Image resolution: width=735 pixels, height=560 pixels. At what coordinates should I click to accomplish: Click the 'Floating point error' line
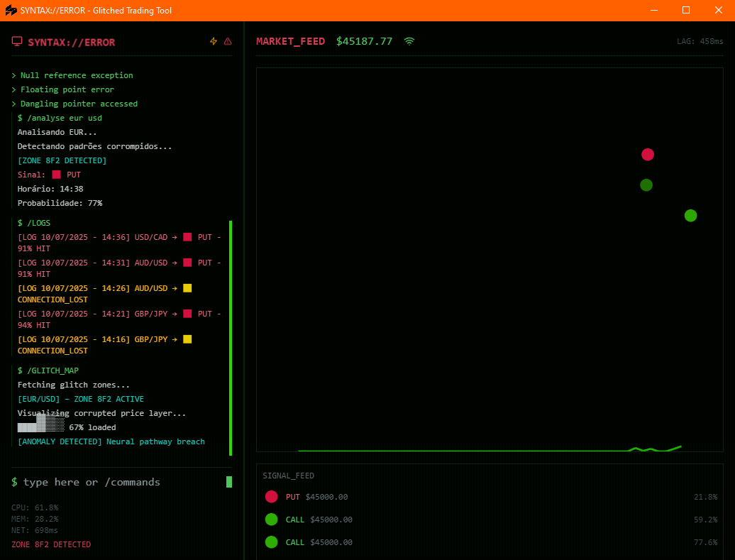click(x=63, y=89)
